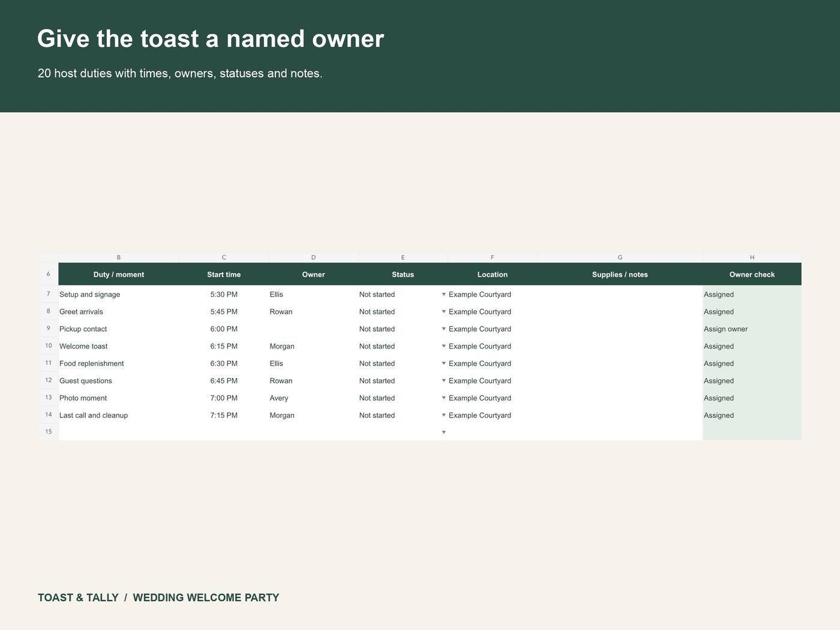Open Status dropdown for Setup and signage
The height and width of the screenshot is (630, 840).
444,295
